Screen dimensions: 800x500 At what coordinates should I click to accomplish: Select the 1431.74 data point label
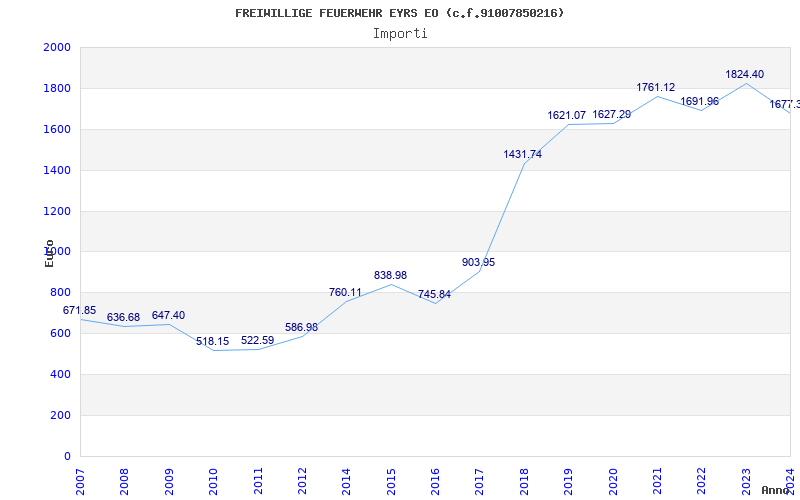522,154
